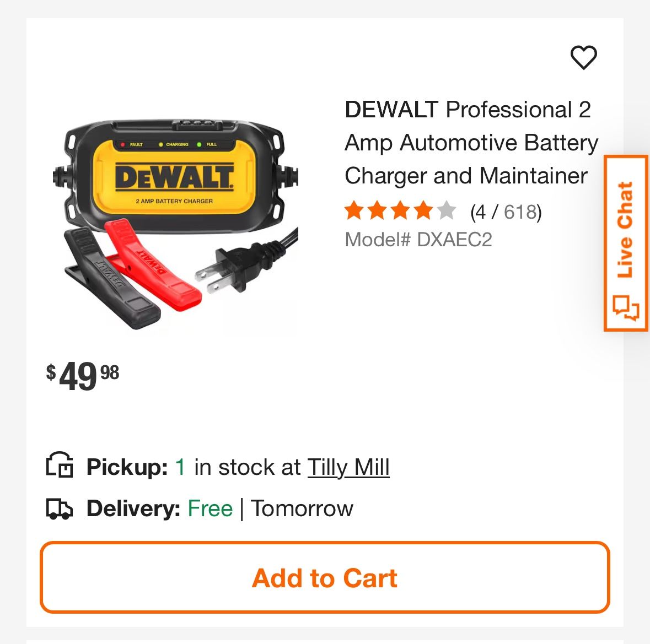
Task: Save item with the heart favorite icon
Action: point(583,57)
